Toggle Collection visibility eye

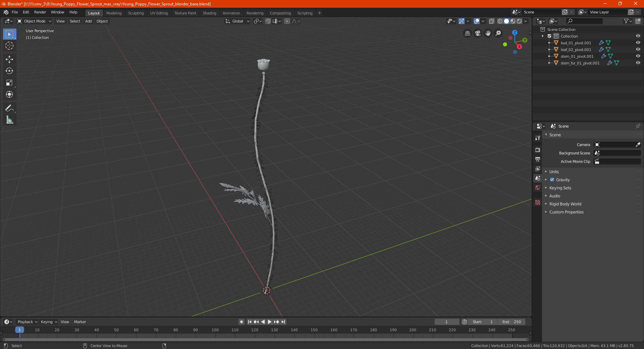[638, 36]
